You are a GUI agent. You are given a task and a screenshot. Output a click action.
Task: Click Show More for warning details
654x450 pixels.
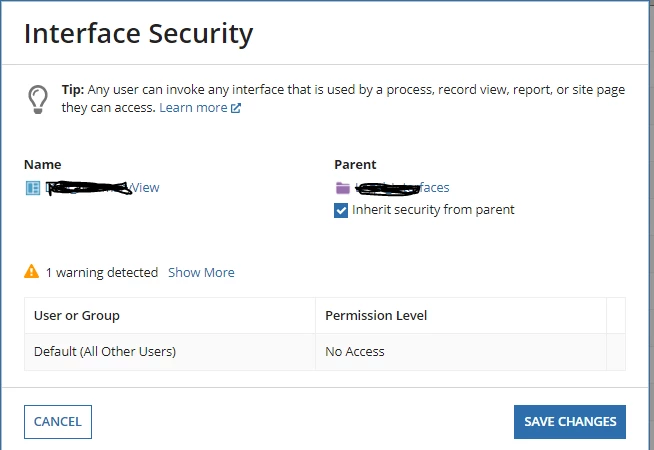(201, 272)
